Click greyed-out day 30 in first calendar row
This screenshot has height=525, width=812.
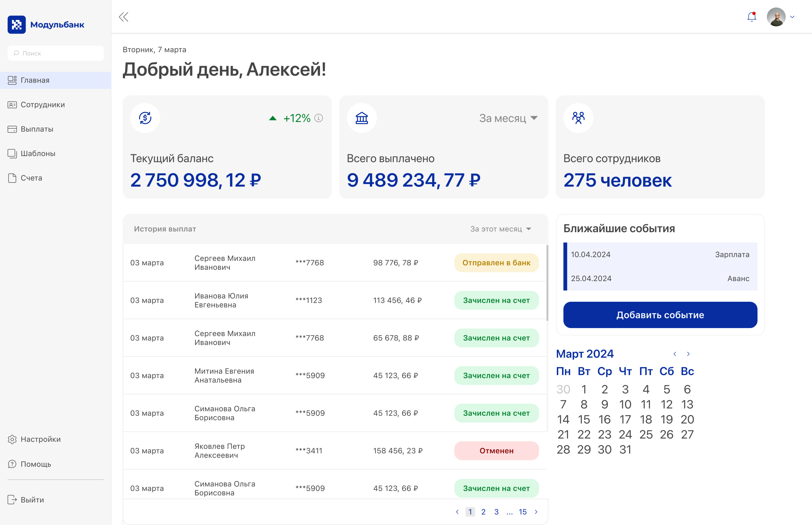point(563,389)
